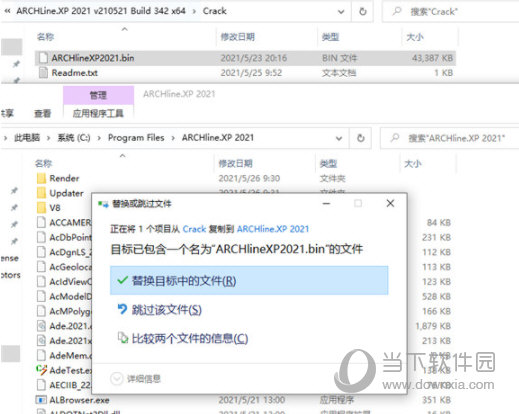The height and width of the screenshot is (414, 519).
Task: Click the sort arrow above 名称 in Crack window
Action: (125, 29)
